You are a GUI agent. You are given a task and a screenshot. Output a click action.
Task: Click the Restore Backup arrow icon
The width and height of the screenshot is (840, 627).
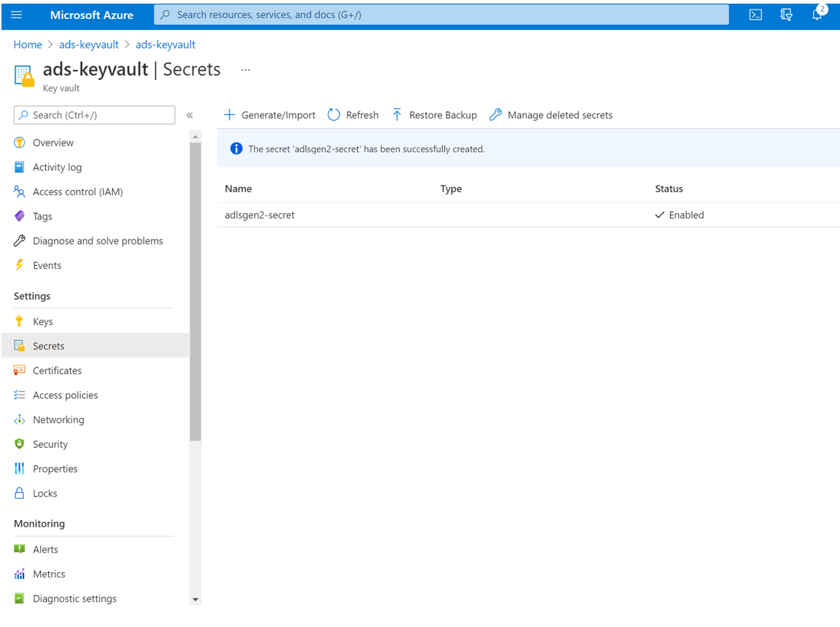(x=397, y=114)
